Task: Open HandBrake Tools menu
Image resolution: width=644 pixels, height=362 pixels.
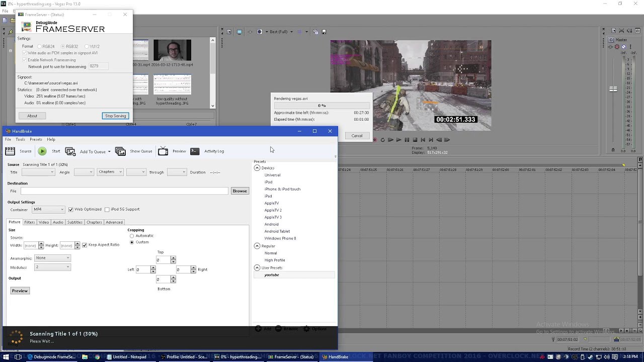Action: click(x=20, y=139)
